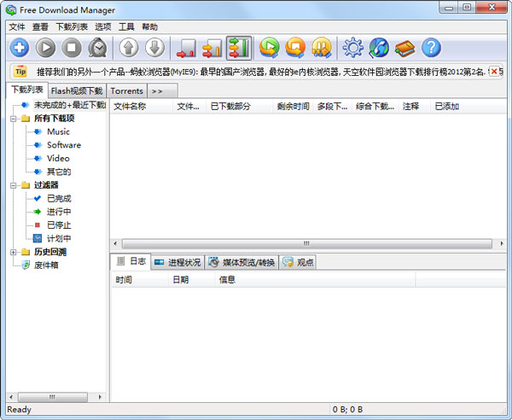Switch to the 媒体预览/转换 tab

point(241,262)
